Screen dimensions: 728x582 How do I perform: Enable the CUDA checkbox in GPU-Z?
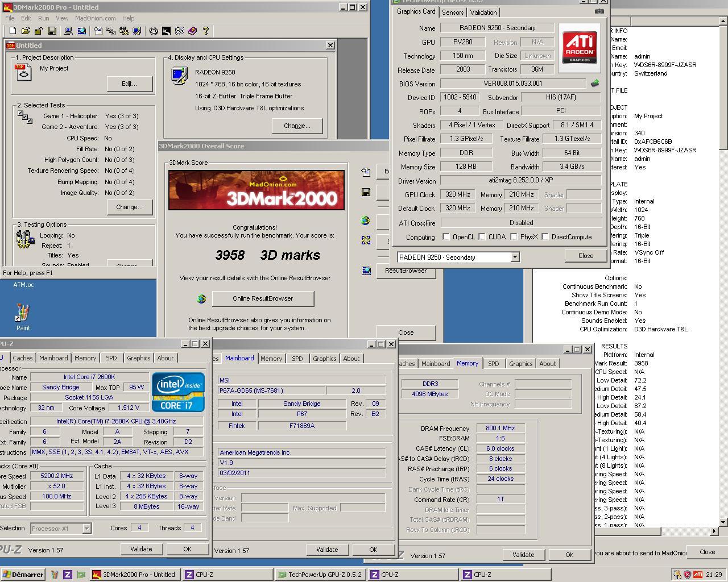pos(482,237)
